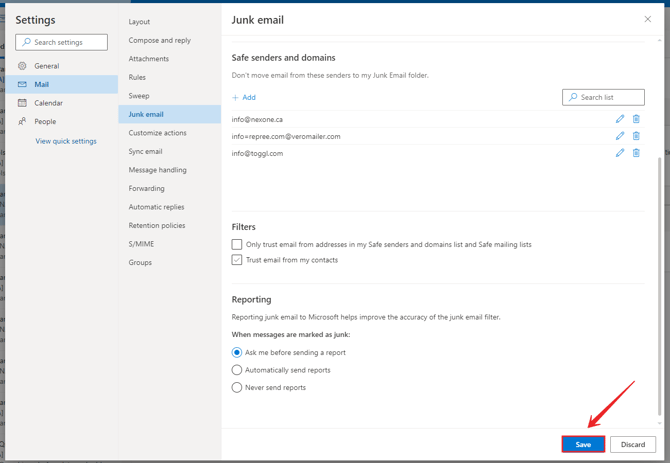Open the Automatic replies settings page
The width and height of the screenshot is (670, 463).
[x=156, y=207]
